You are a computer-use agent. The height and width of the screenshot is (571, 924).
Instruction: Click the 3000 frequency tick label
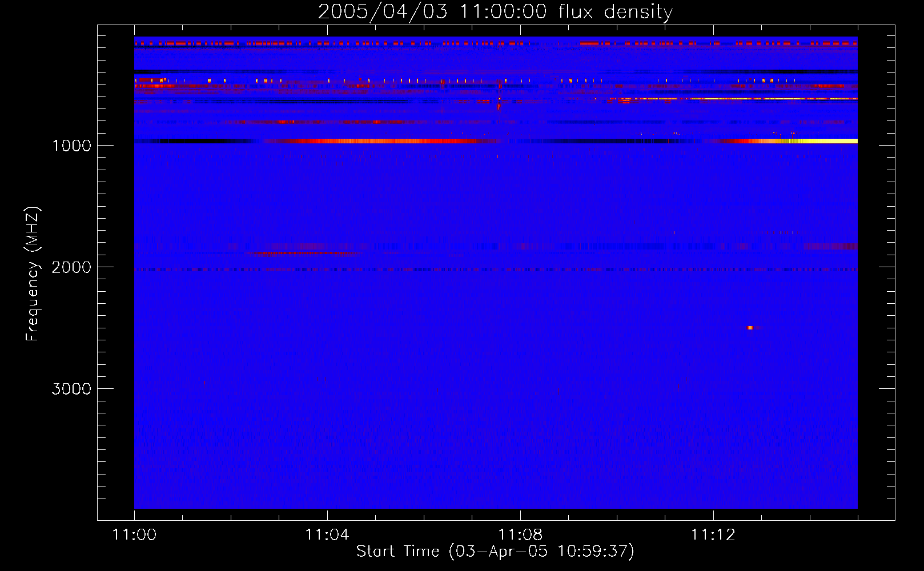(71, 389)
